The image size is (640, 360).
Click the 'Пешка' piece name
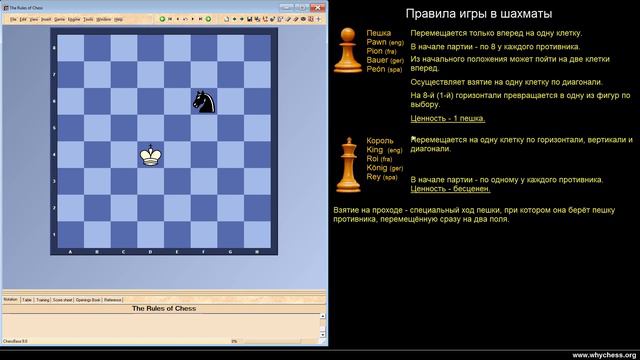pyautogui.click(x=378, y=33)
